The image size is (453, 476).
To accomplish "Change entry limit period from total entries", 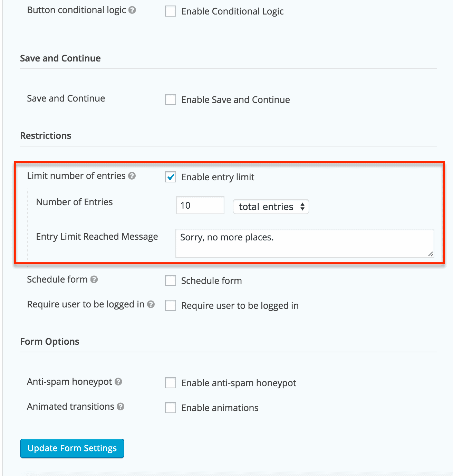I will (x=271, y=207).
